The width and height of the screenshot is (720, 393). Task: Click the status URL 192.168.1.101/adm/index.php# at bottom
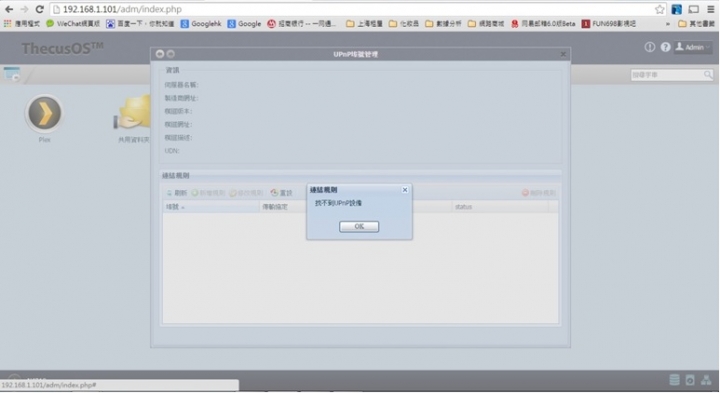[x=49, y=385]
